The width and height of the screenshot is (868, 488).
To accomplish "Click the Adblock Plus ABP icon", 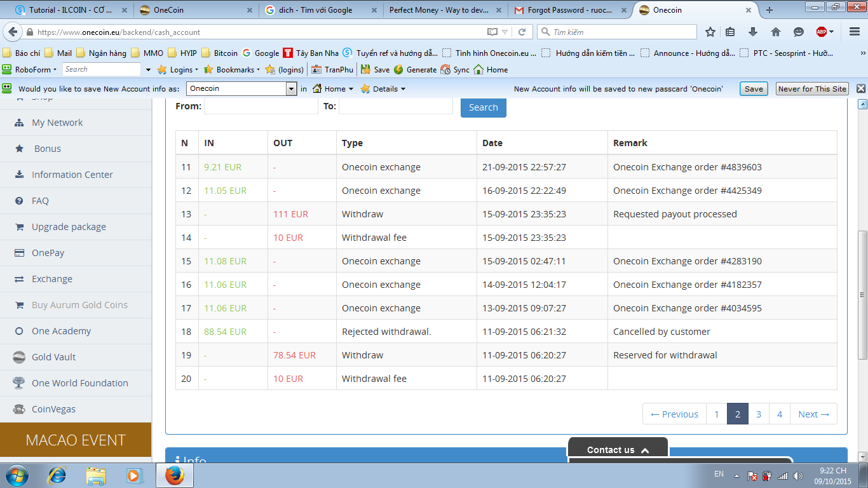I will [x=822, y=32].
